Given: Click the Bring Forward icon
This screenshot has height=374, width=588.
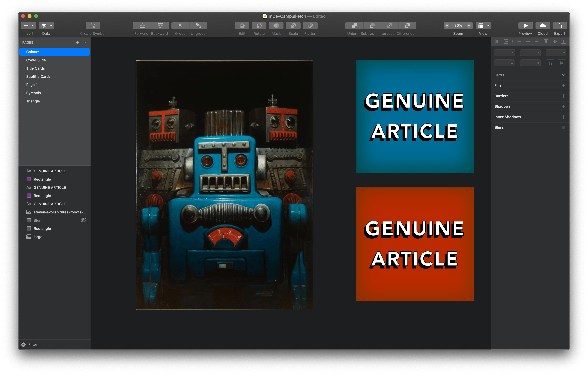Looking at the screenshot, I should click(x=142, y=26).
